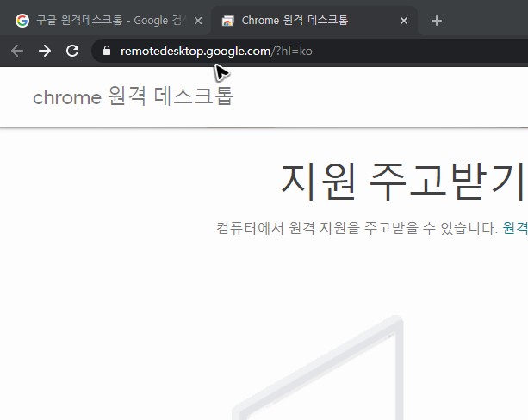The image size is (528, 420).
Task: Click the Chrome Remote Desktop tab favicon
Action: [x=228, y=21]
